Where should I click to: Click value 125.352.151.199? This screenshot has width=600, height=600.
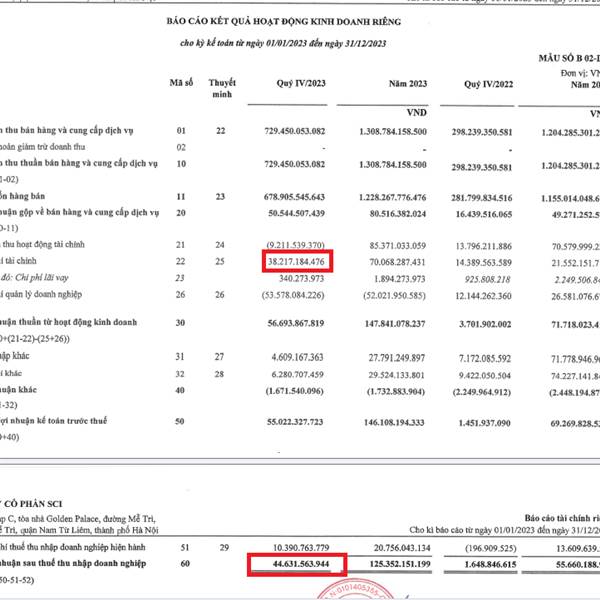(400, 564)
